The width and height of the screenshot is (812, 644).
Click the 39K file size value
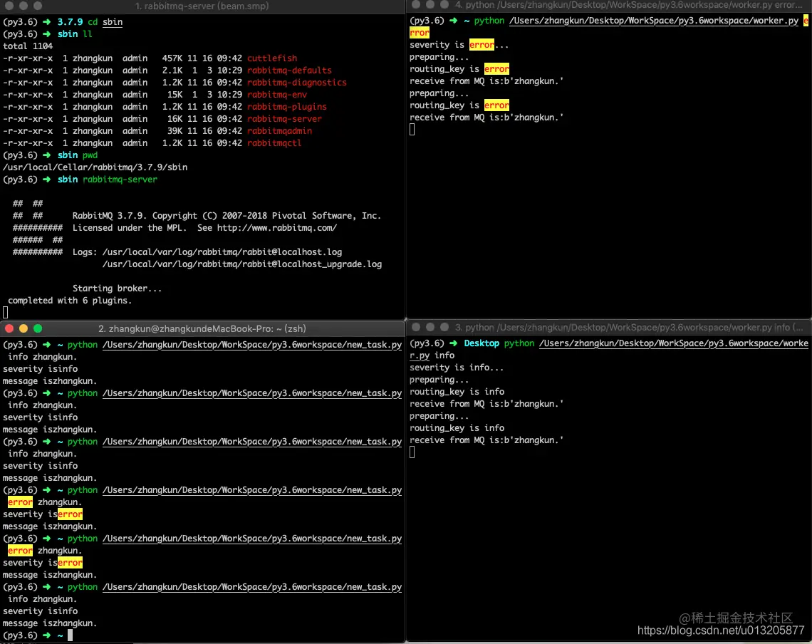(x=175, y=131)
